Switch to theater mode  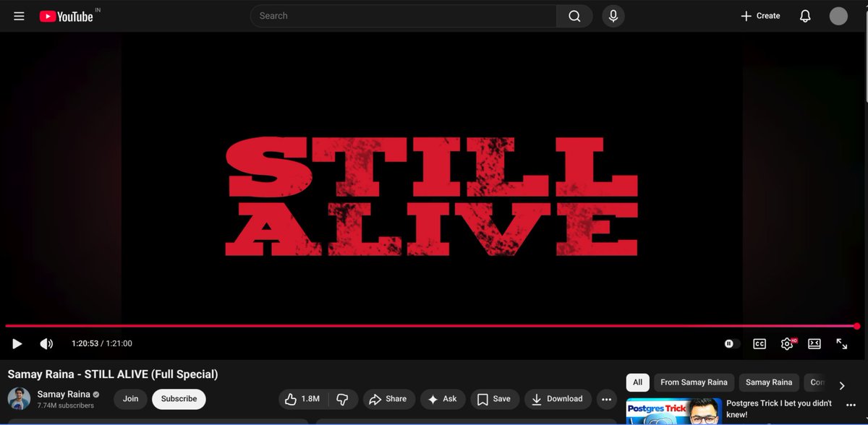(814, 344)
